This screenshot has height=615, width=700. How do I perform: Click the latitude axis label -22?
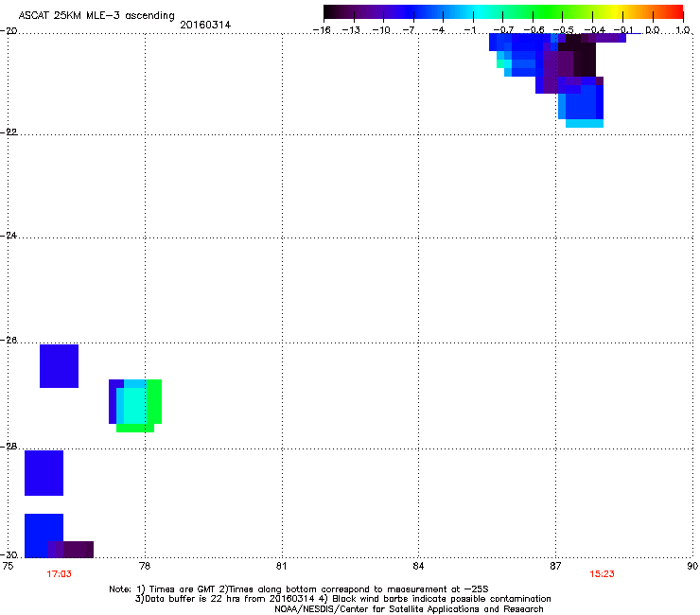(x=9, y=132)
